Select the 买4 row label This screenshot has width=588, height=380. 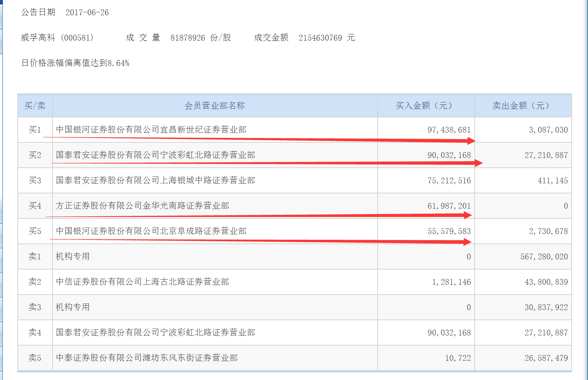(35, 206)
